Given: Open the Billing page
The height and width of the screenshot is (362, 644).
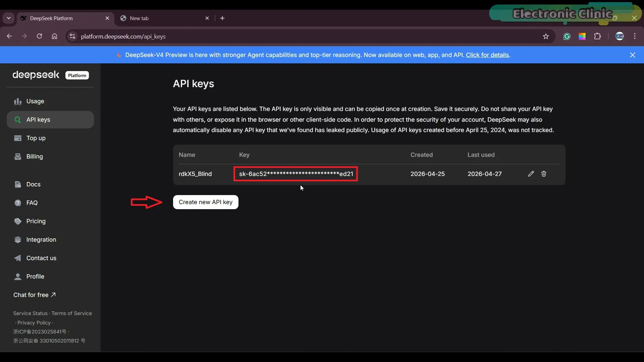Looking at the screenshot, I should [50, 157].
